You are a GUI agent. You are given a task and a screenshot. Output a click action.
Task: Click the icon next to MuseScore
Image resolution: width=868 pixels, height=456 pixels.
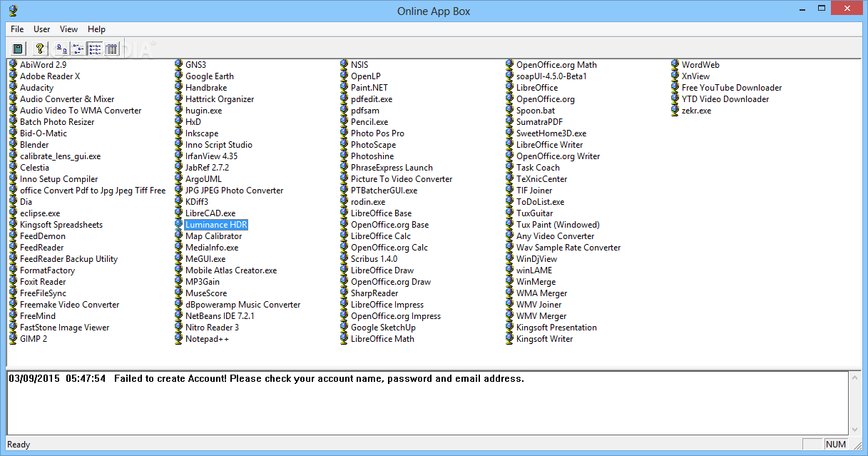pyautogui.click(x=178, y=293)
